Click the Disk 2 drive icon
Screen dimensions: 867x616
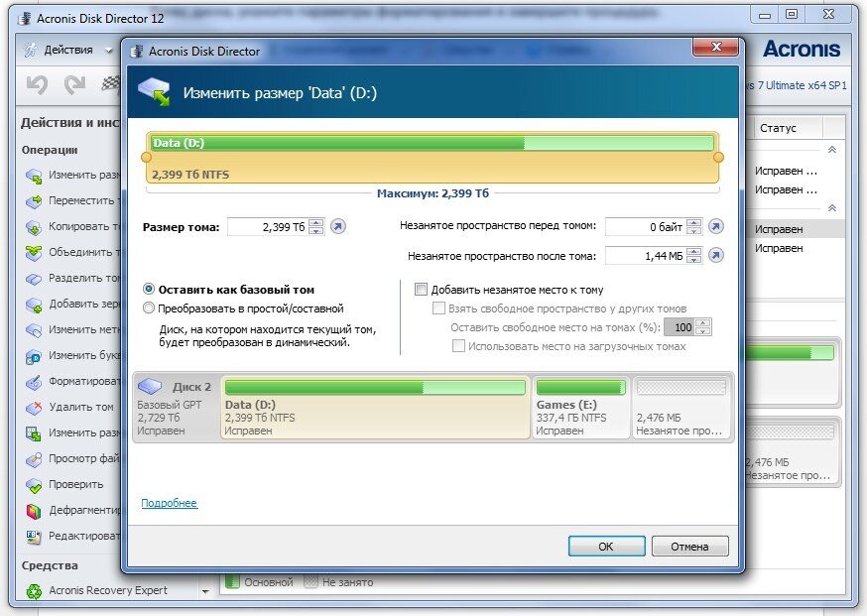coord(150,387)
